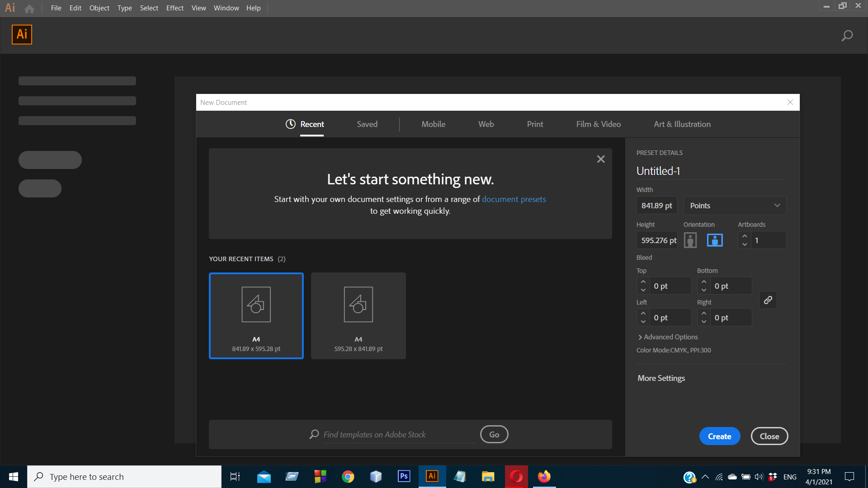The height and width of the screenshot is (488, 868).
Task: Decrease Top bleed value
Action: pyautogui.click(x=643, y=290)
